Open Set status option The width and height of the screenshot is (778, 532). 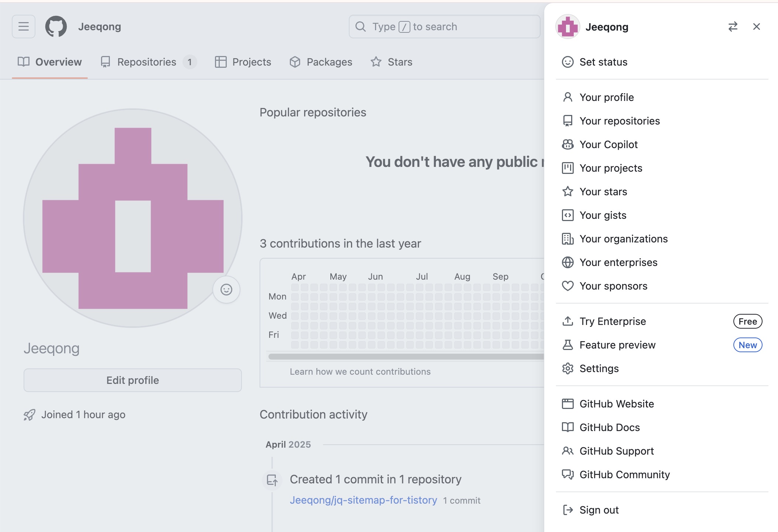(x=603, y=62)
